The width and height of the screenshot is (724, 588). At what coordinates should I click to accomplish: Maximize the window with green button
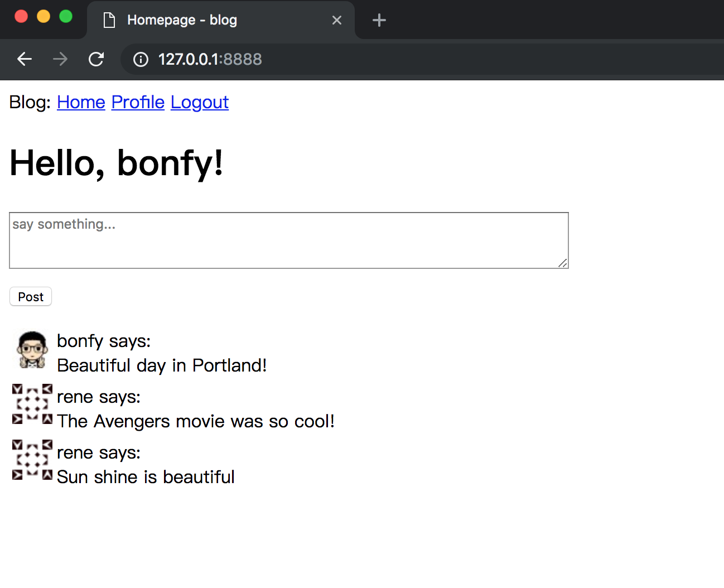coord(66,17)
